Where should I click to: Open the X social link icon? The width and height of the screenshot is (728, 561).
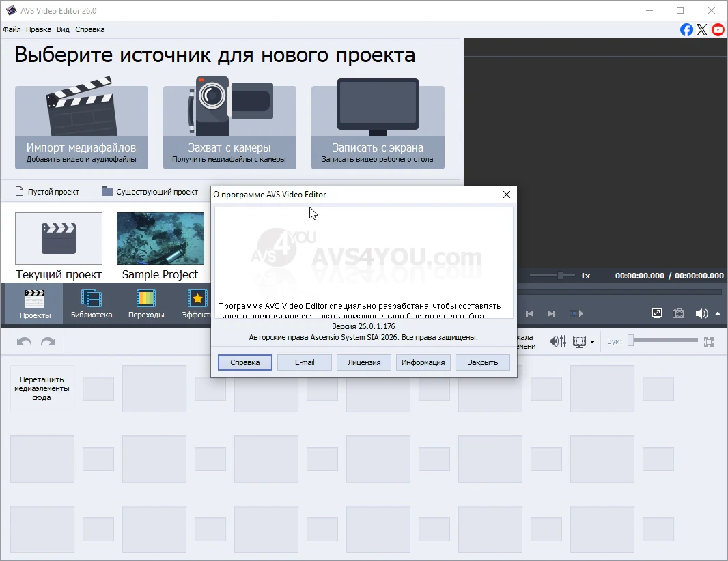tap(702, 30)
